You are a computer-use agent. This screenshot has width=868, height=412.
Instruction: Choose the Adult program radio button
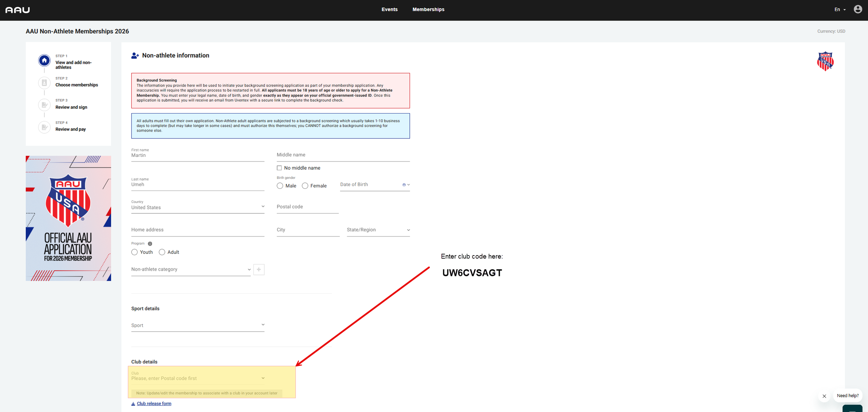(x=162, y=252)
